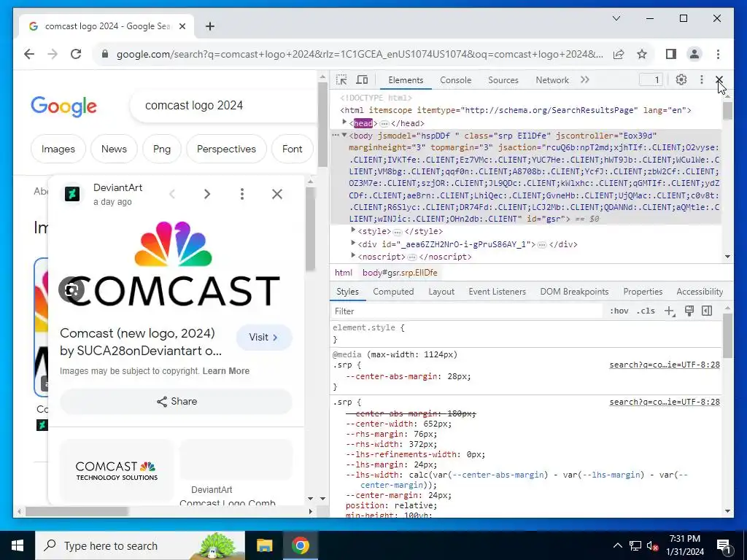Expand the style element node
This screenshot has width=747, height=560.
pos(353,230)
